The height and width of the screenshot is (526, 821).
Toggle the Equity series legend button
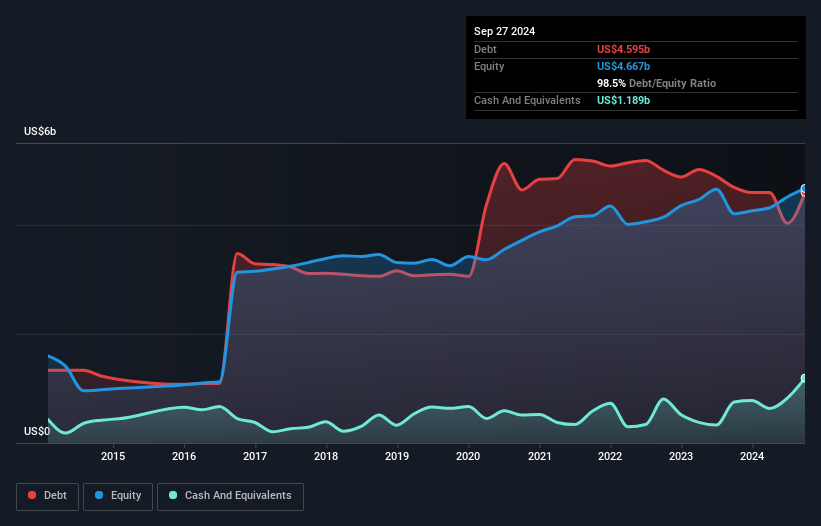click(x=118, y=496)
